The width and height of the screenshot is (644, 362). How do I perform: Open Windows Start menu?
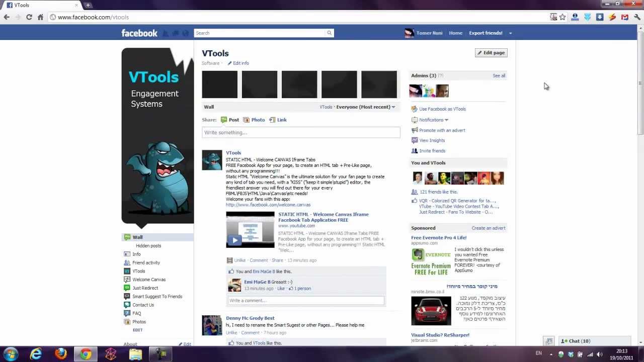[11, 354]
